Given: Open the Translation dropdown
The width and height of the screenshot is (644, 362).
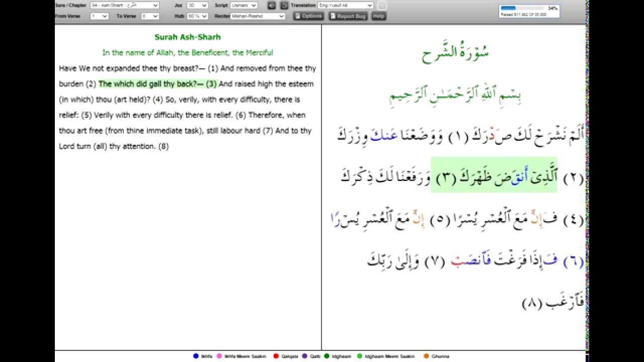Looking at the screenshot, I should point(346,5).
